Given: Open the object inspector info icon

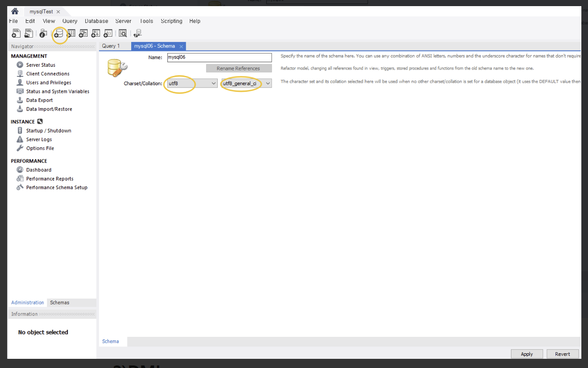Looking at the screenshot, I should (x=43, y=33).
